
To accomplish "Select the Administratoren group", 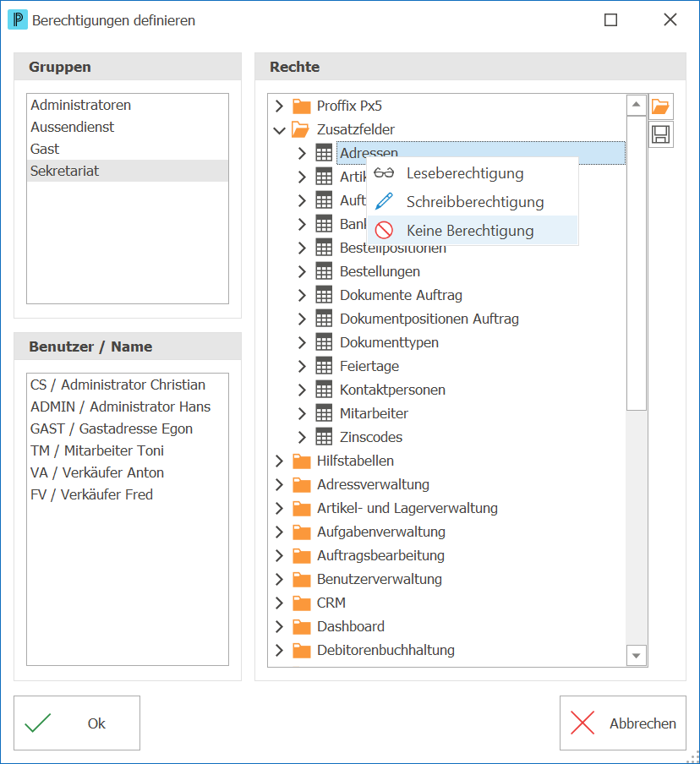I will (x=127, y=106).
